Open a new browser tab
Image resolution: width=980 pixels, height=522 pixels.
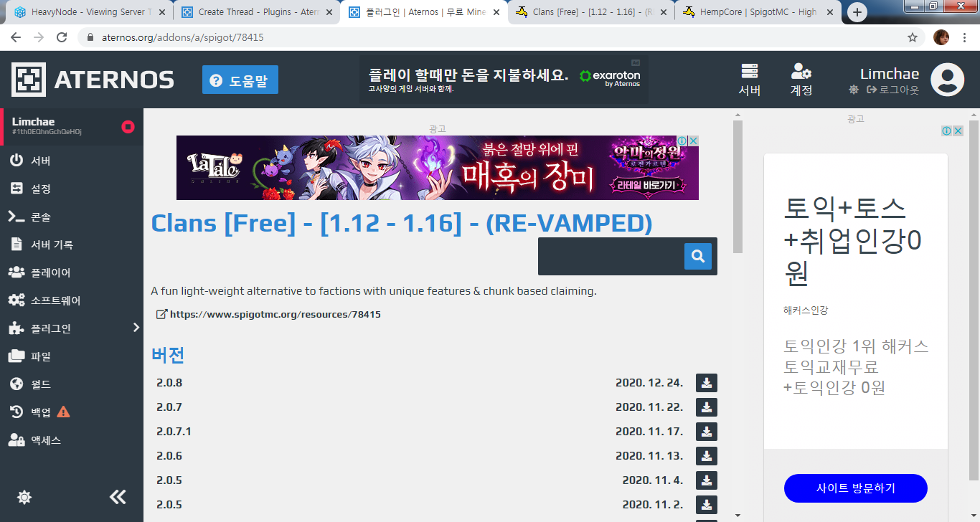(x=857, y=12)
